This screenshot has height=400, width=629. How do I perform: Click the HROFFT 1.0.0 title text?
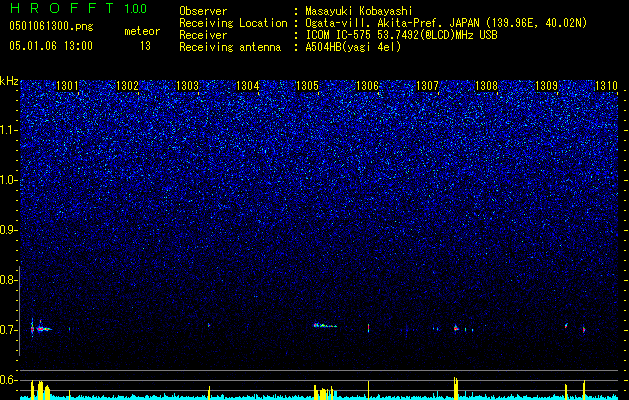tap(79, 8)
